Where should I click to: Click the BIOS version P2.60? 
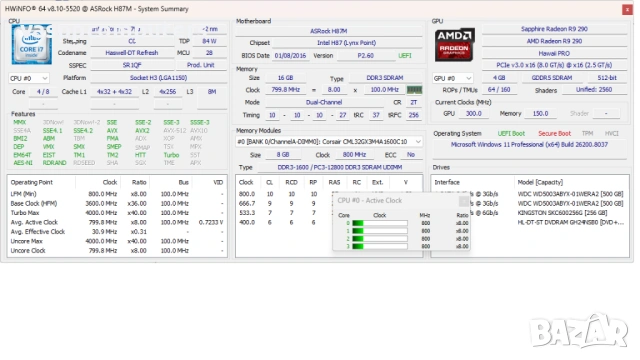tap(366, 56)
